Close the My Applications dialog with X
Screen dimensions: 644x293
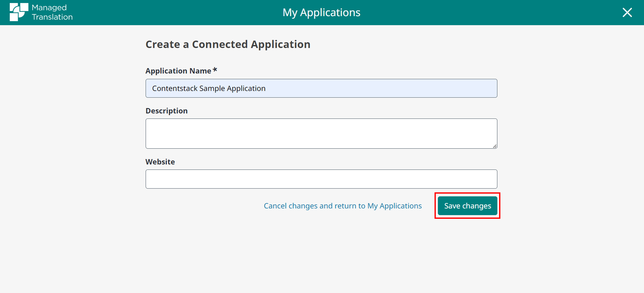pyautogui.click(x=627, y=12)
